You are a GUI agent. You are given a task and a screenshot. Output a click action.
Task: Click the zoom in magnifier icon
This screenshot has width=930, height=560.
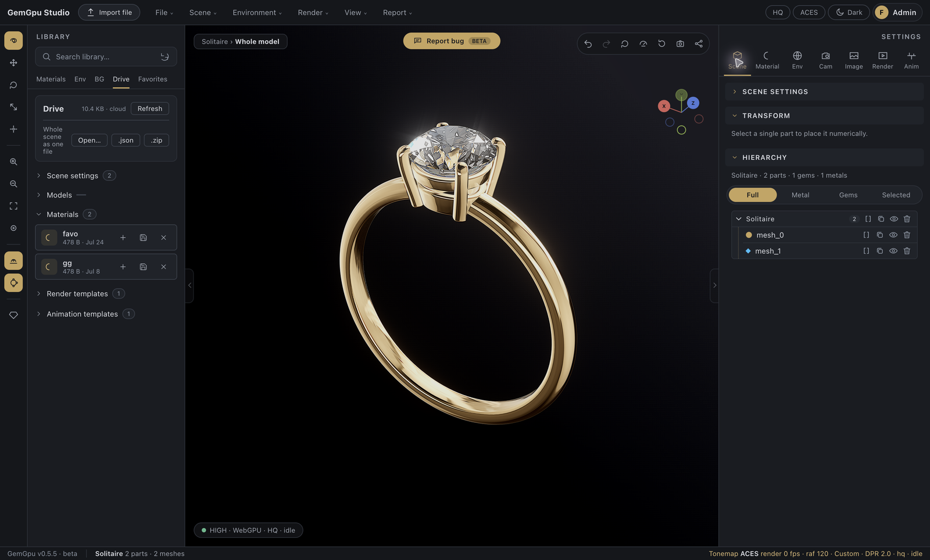[13, 161]
